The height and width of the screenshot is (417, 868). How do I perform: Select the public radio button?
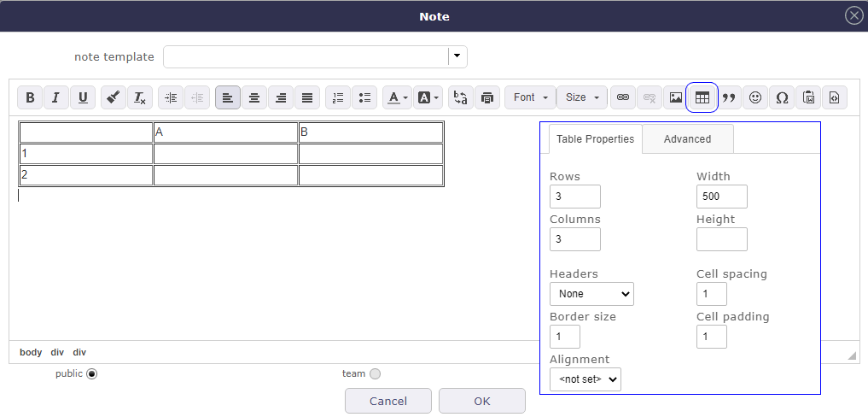[92, 373]
